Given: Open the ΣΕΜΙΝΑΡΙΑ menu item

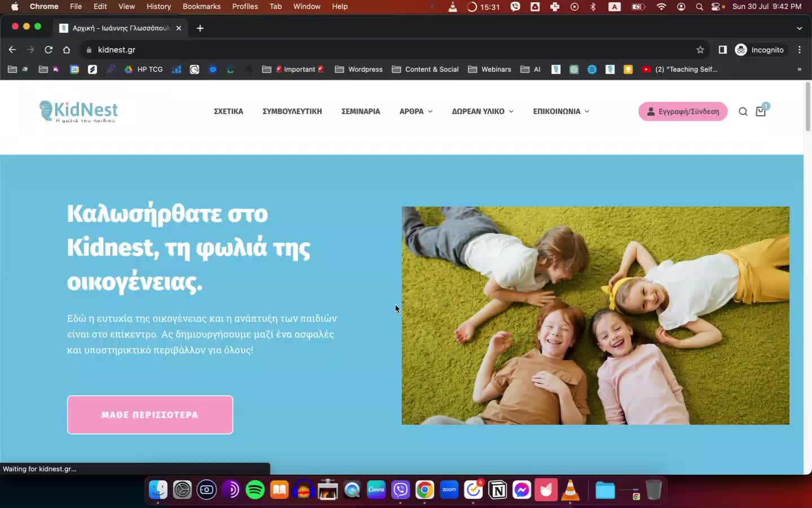Looking at the screenshot, I should tap(360, 111).
